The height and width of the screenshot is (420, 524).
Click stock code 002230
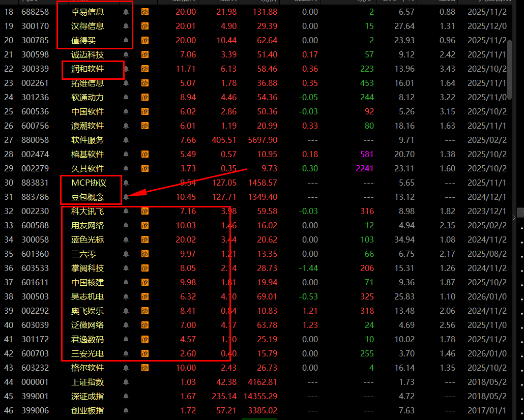pyautogui.click(x=35, y=211)
